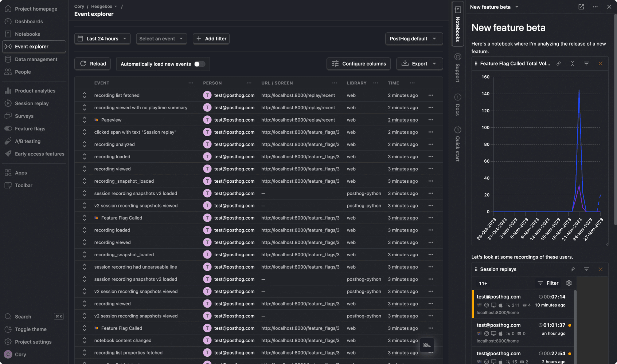The image size is (617, 364).
Task: Open the Cory user avatar menu
Action: click(8, 354)
